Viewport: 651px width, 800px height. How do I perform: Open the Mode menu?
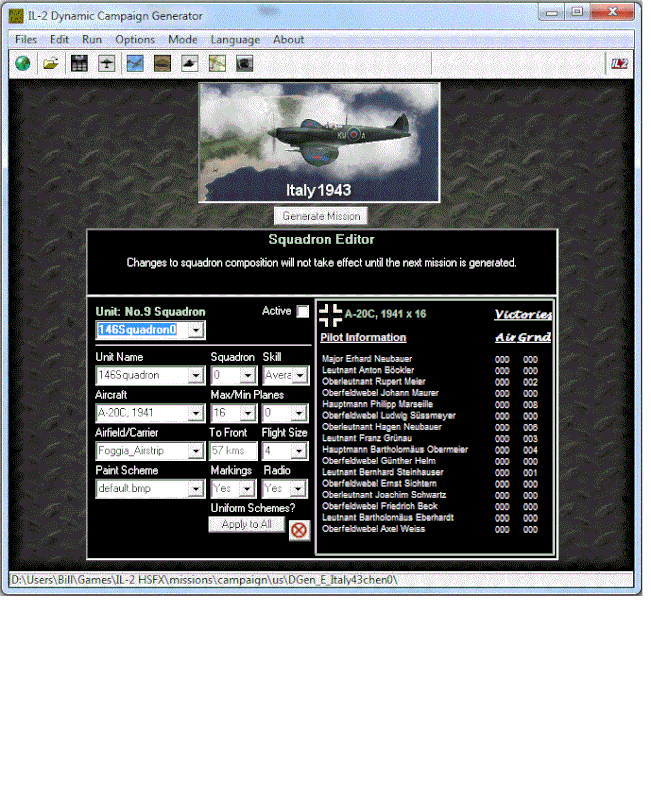183,40
